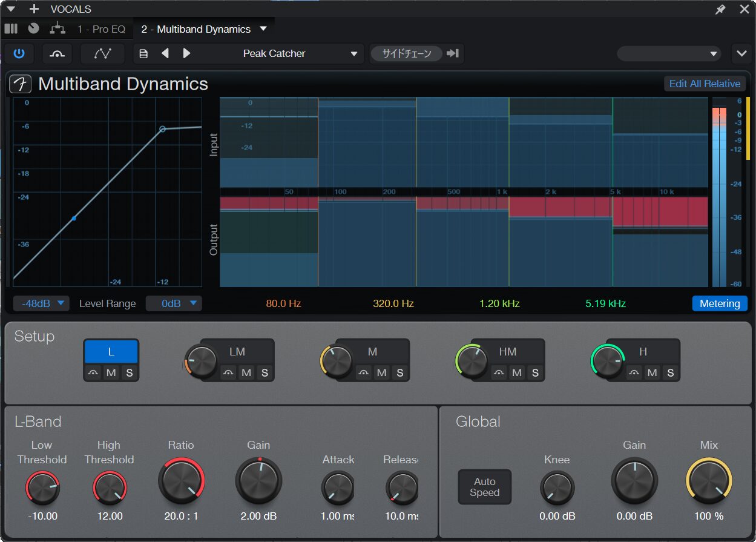Switch to the 1 - Pro EQ tab
756x542 pixels.
pyautogui.click(x=101, y=29)
